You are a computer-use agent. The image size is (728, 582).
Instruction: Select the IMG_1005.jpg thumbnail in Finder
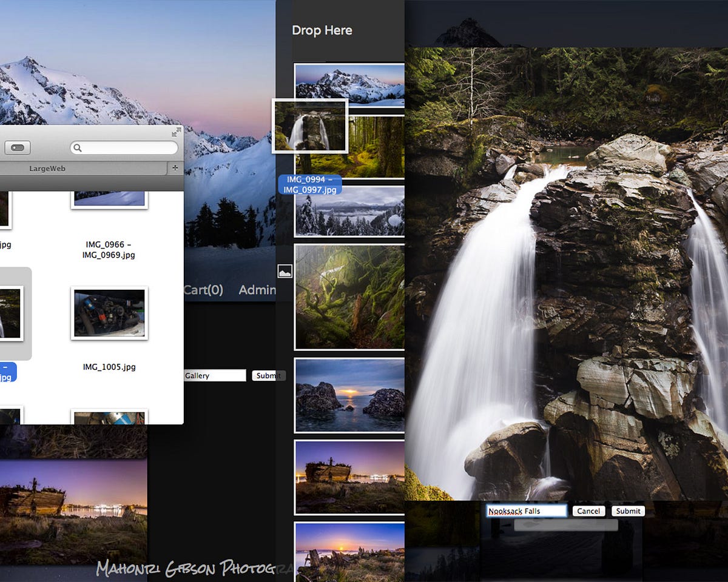click(109, 313)
